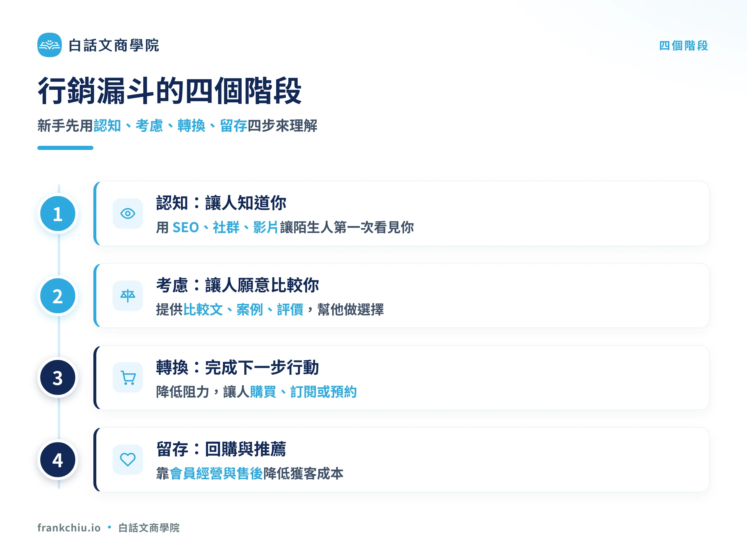
Task: Click description 用 SEO、社群、影片讓陌生人第一次看見你
Action: tap(285, 227)
